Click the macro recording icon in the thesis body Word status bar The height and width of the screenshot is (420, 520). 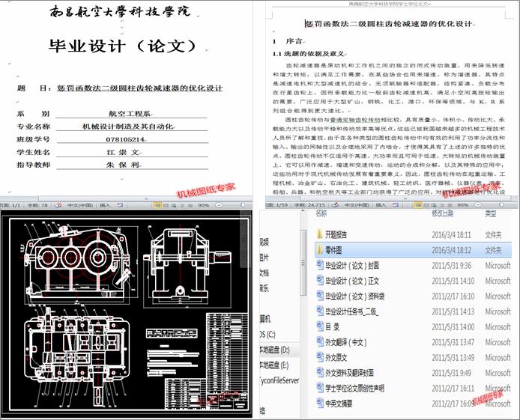click(396, 205)
